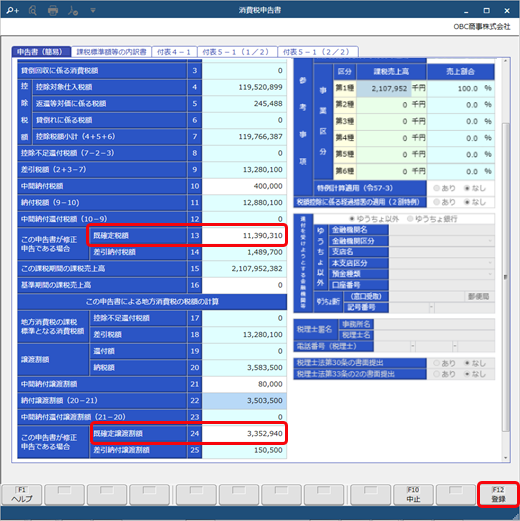
Task: Click the 返還等対価に係る税額 value 245,488
Action: coord(244,103)
